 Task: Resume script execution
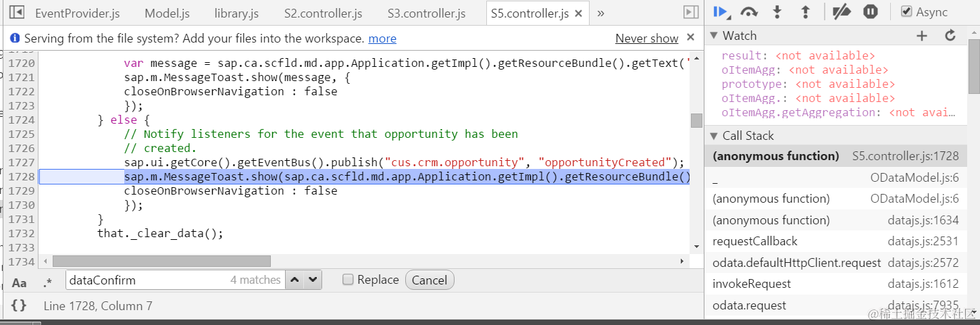tap(721, 12)
